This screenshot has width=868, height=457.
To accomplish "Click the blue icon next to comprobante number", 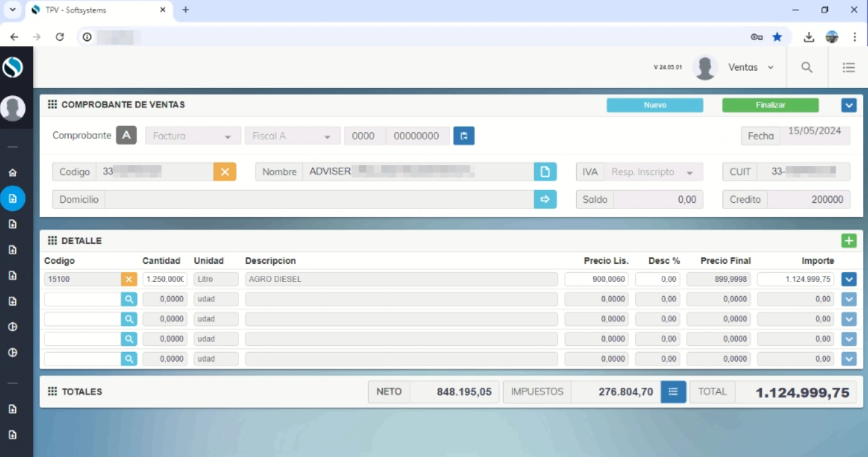I will click(x=464, y=136).
